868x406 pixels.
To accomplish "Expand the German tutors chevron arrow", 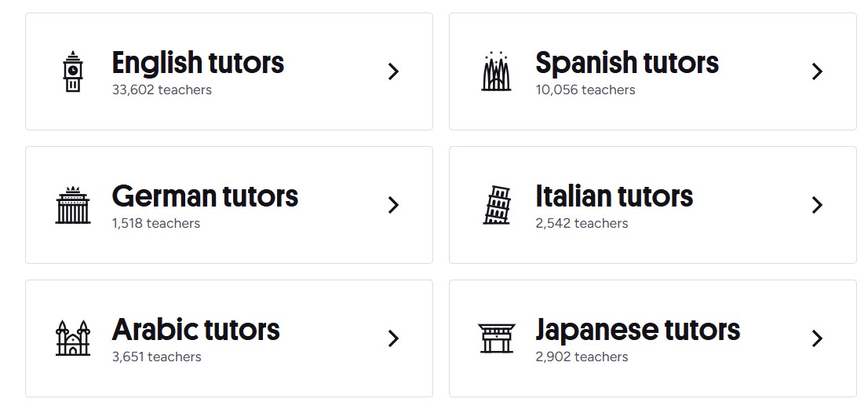I will pyautogui.click(x=394, y=205).
